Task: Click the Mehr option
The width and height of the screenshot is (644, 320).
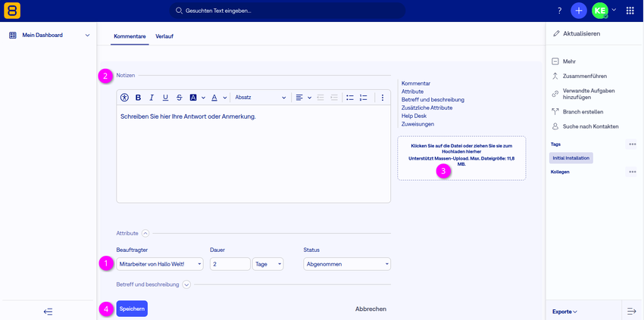Action: coord(564,61)
